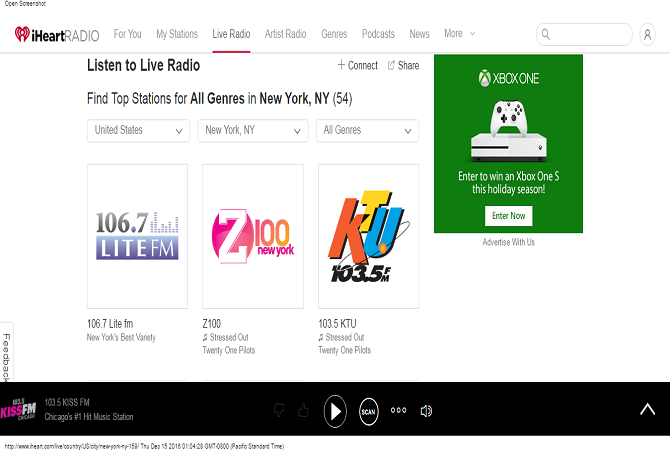Image resolution: width=670 pixels, height=450 pixels.
Task: Click the Scan stations button
Action: click(x=368, y=412)
